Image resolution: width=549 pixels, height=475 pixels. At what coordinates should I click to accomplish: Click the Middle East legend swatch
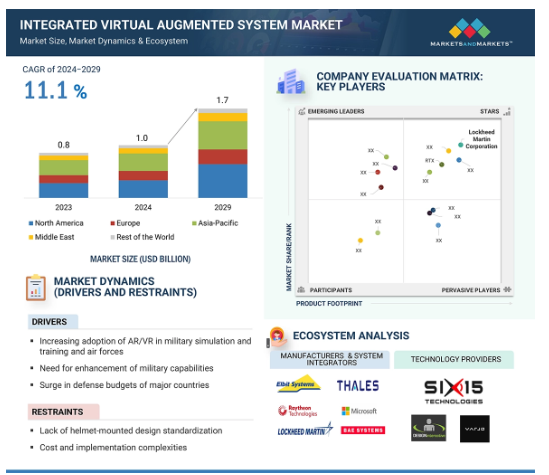click(31, 237)
